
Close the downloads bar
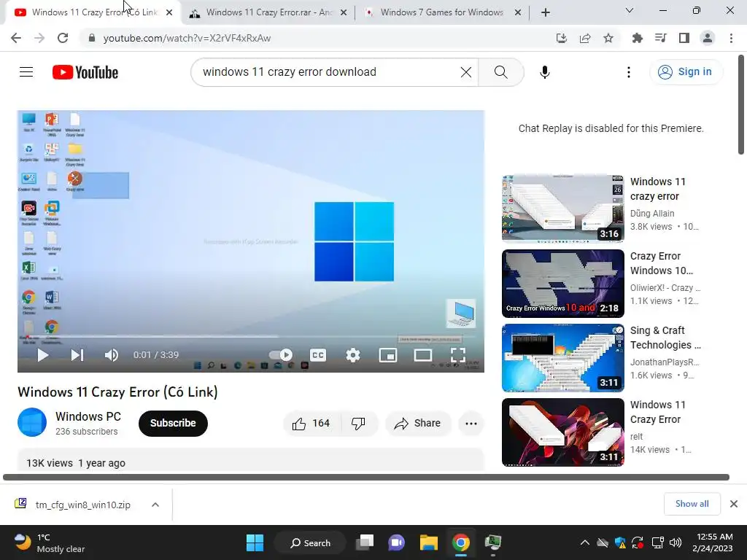734,504
